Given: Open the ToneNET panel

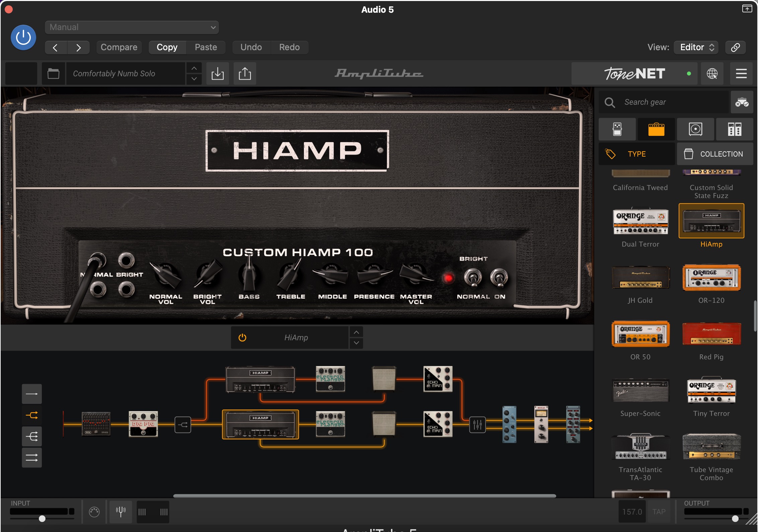Looking at the screenshot, I should [x=634, y=73].
